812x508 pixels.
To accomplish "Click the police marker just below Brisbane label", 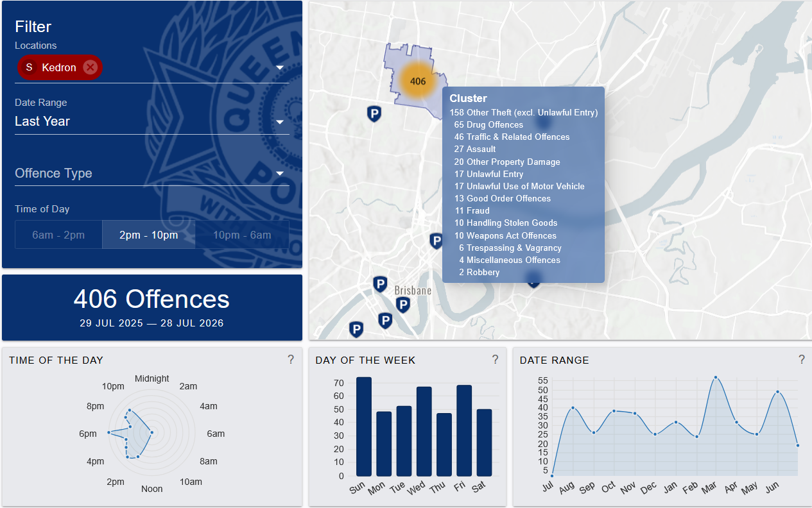I will pos(403,305).
